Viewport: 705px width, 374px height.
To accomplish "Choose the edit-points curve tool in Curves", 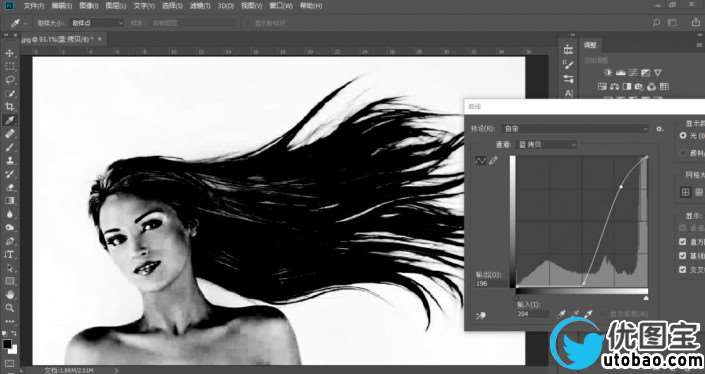I will tap(481, 160).
